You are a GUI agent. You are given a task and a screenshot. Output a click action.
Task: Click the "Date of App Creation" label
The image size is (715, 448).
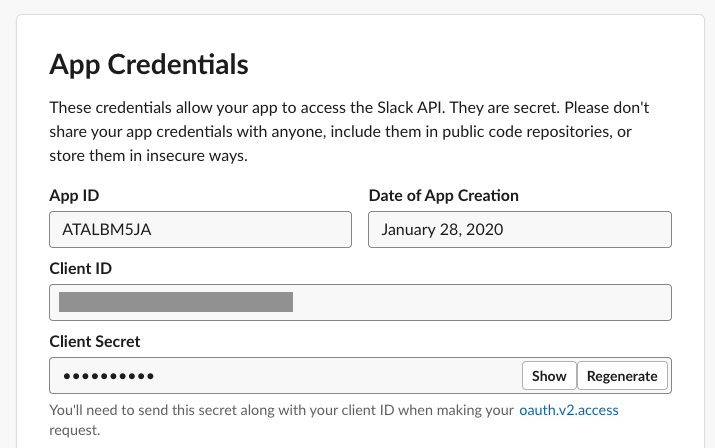tap(444, 195)
